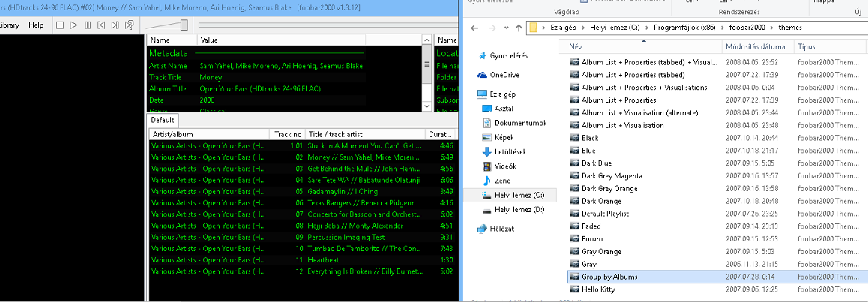Open the Help menu in foobar2000
Screen dimensions: 868x302
37,25
